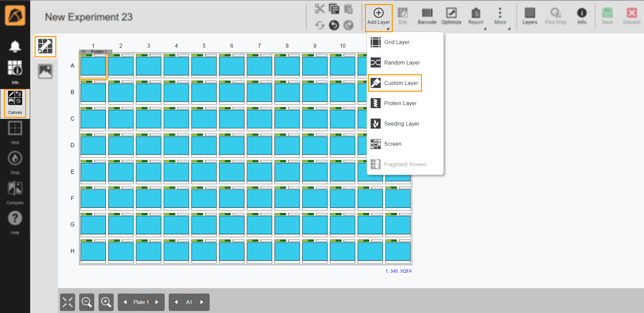Advance to next well after A1

202,302
